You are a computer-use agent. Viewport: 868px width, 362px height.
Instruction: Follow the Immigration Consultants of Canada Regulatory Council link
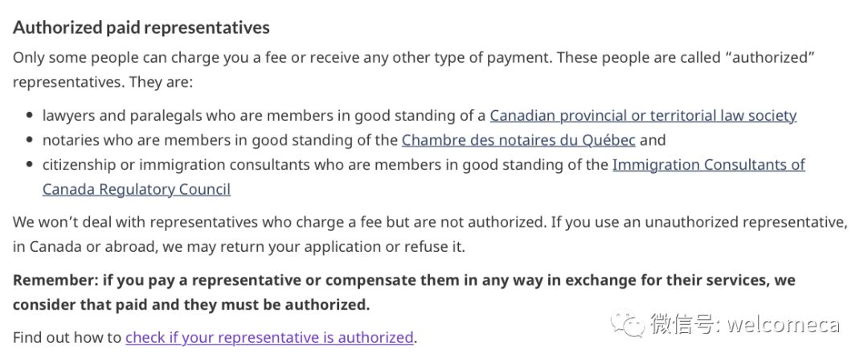coord(709,165)
